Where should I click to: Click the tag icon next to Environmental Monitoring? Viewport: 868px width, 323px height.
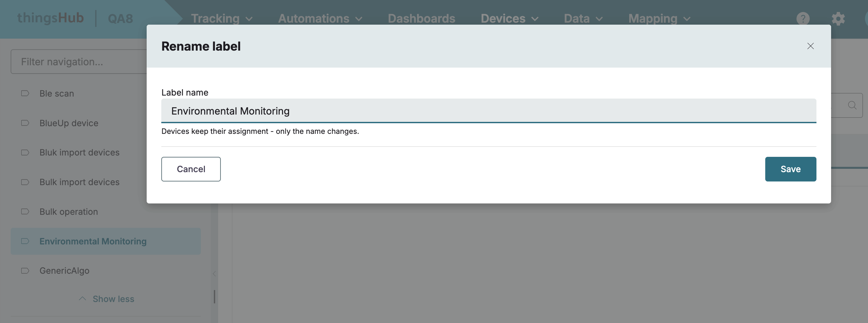tap(25, 241)
